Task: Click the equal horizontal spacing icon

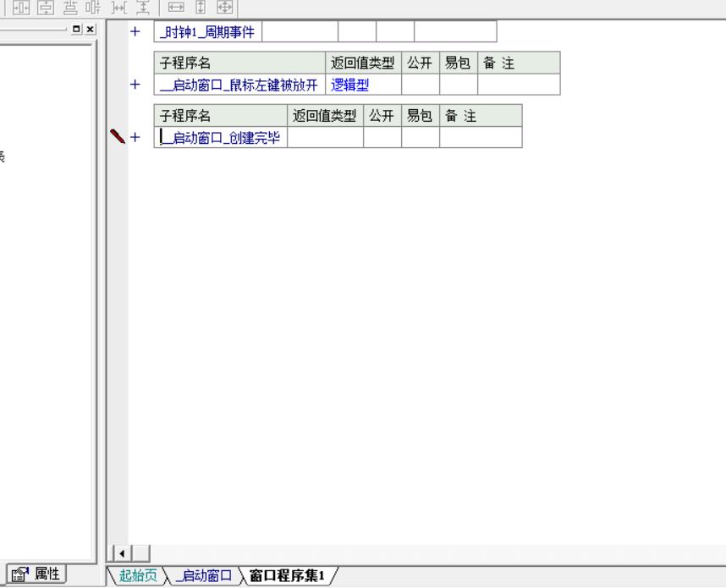Action: click(x=119, y=8)
